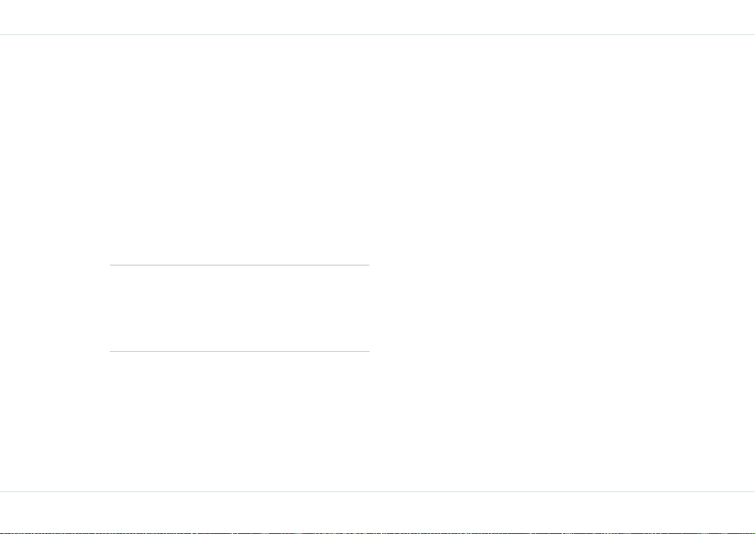
Task: Click blank content area below the lower gray divider
Action: coord(239,421)
